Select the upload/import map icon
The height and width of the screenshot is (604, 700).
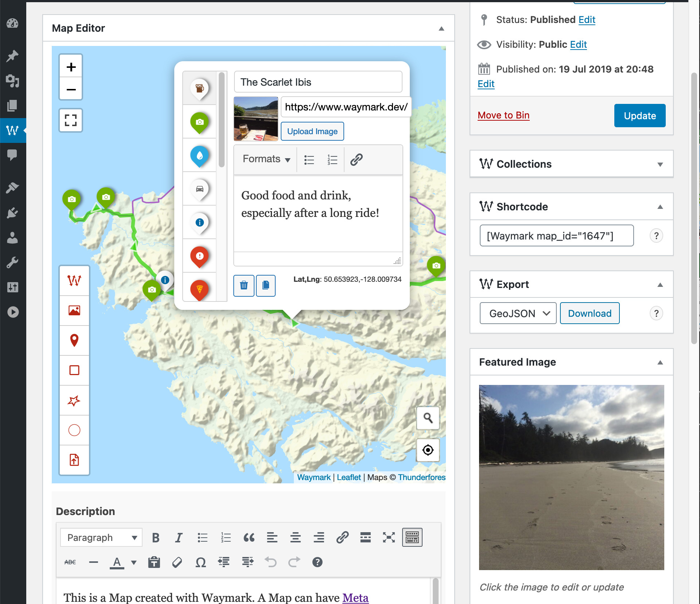[x=74, y=460]
